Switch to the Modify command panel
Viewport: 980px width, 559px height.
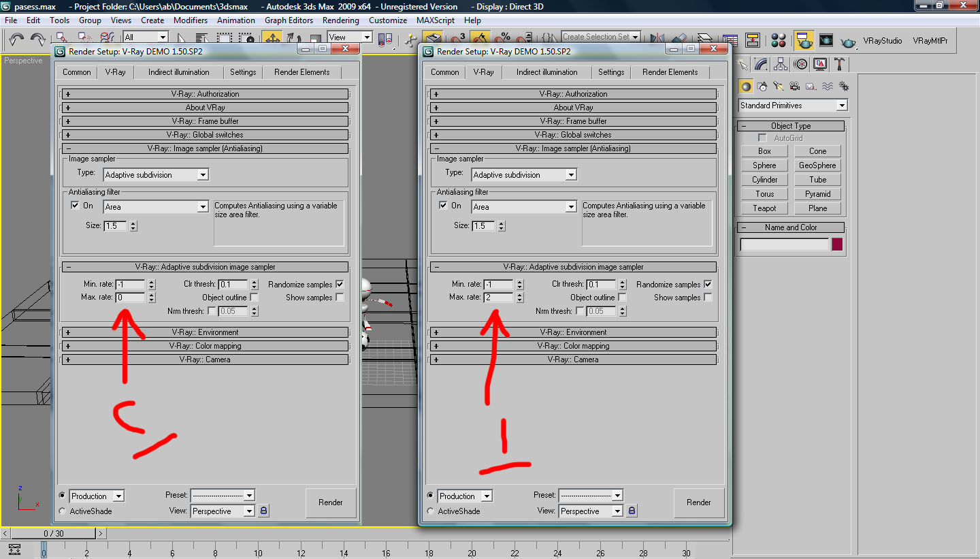tap(762, 65)
